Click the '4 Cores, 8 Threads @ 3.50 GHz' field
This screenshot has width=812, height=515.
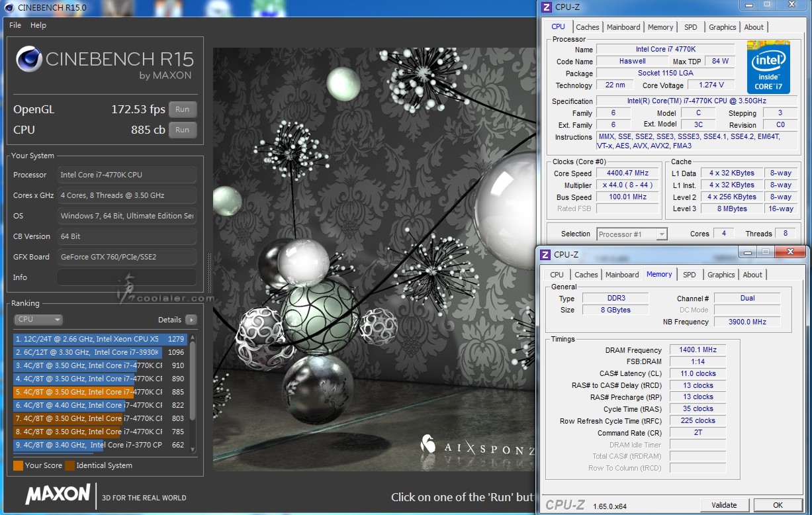127,195
